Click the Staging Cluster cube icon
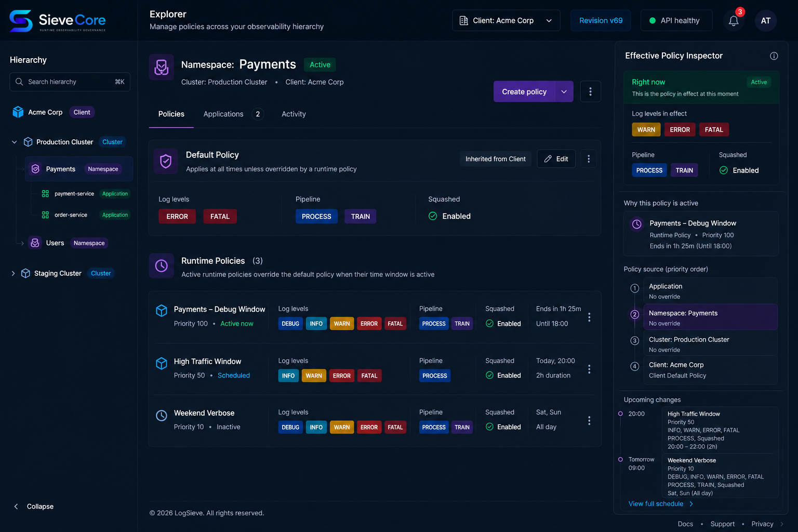 pyautogui.click(x=25, y=273)
